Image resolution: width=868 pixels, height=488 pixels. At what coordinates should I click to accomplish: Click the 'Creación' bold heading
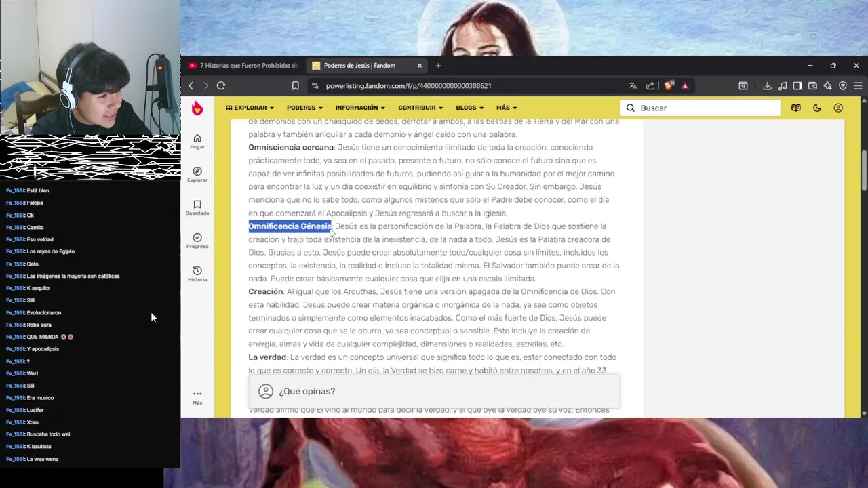click(x=265, y=291)
